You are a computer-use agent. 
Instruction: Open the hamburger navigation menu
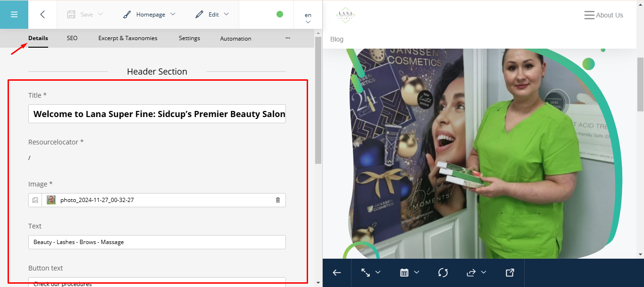(14, 14)
